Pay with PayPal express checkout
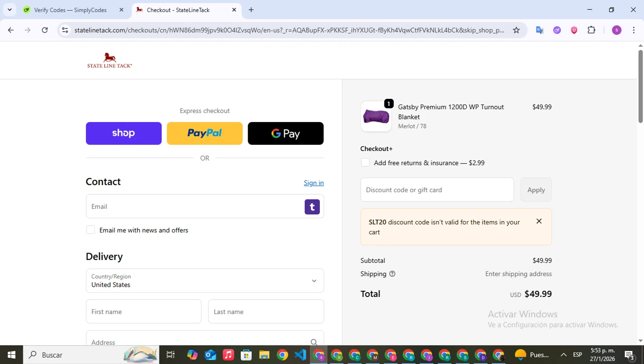 [205, 133]
